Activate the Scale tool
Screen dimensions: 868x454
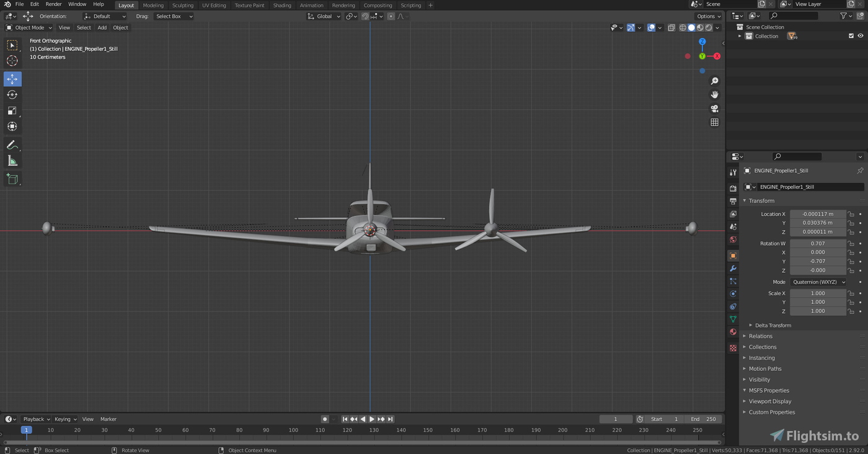(x=12, y=110)
